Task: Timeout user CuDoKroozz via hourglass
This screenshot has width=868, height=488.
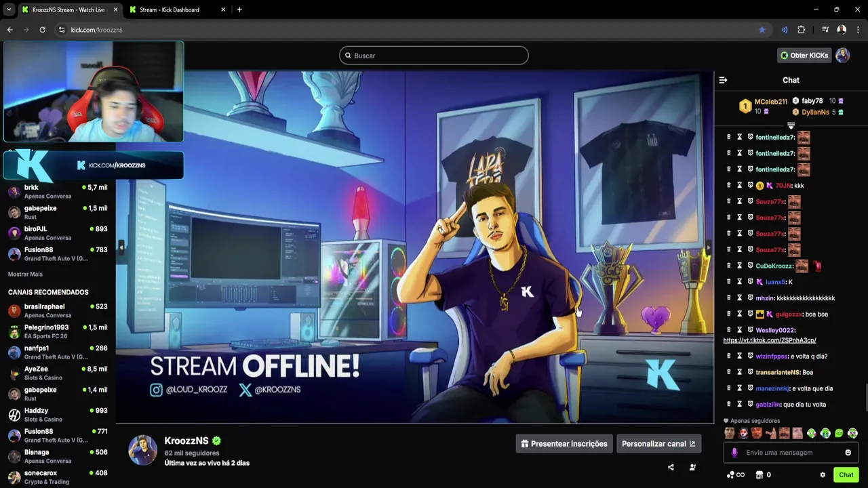Action: point(740,266)
